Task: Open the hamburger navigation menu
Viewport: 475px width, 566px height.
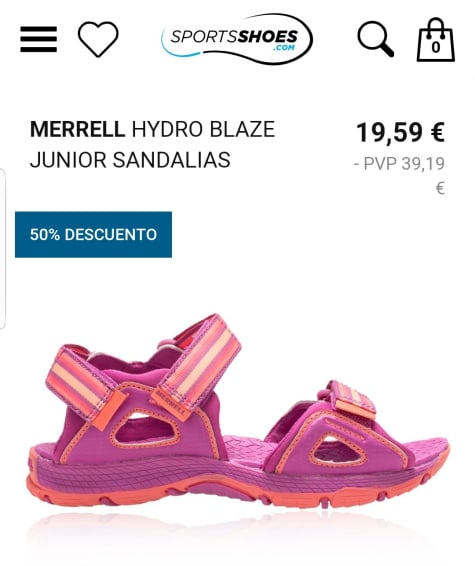Action: 39,39
